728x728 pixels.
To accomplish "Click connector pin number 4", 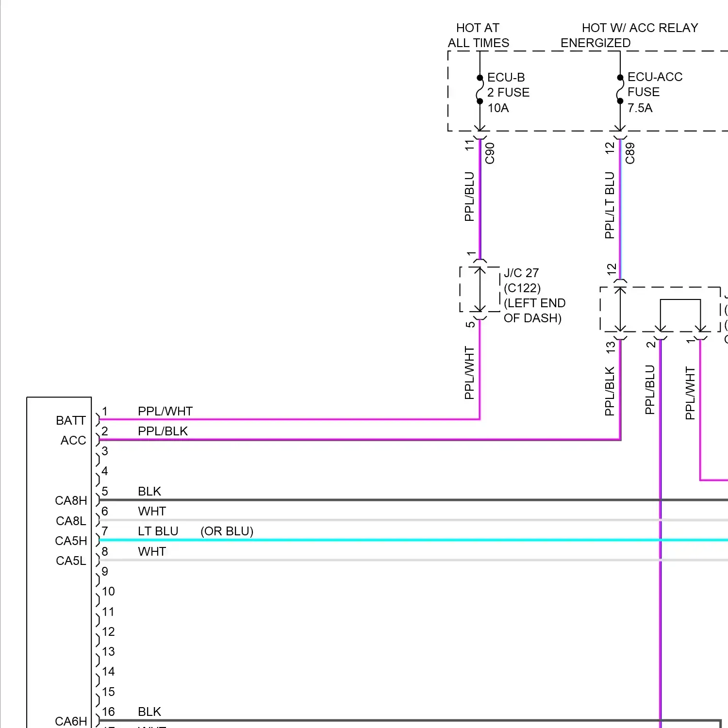I will (x=105, y=471).
